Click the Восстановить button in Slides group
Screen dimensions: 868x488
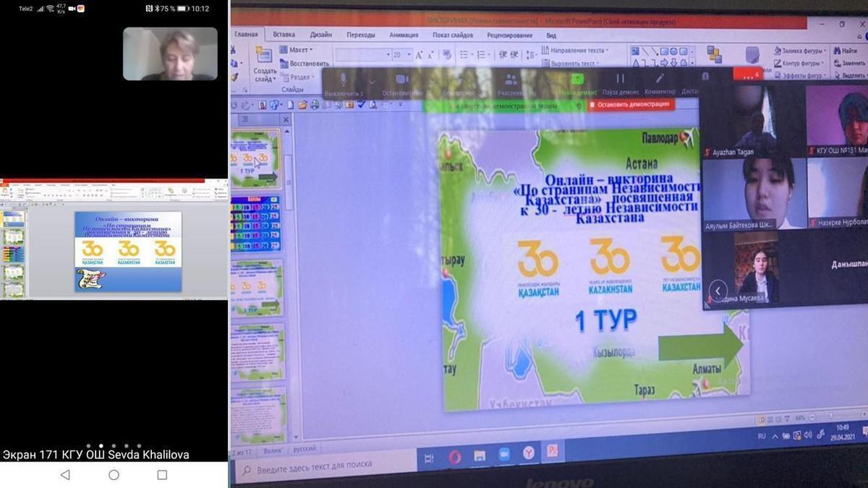coord(308,64)
